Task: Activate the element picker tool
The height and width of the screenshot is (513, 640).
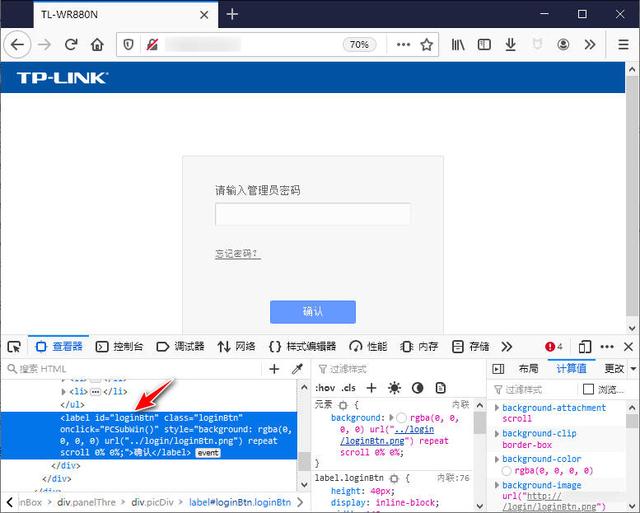Action: pos(14,347)
